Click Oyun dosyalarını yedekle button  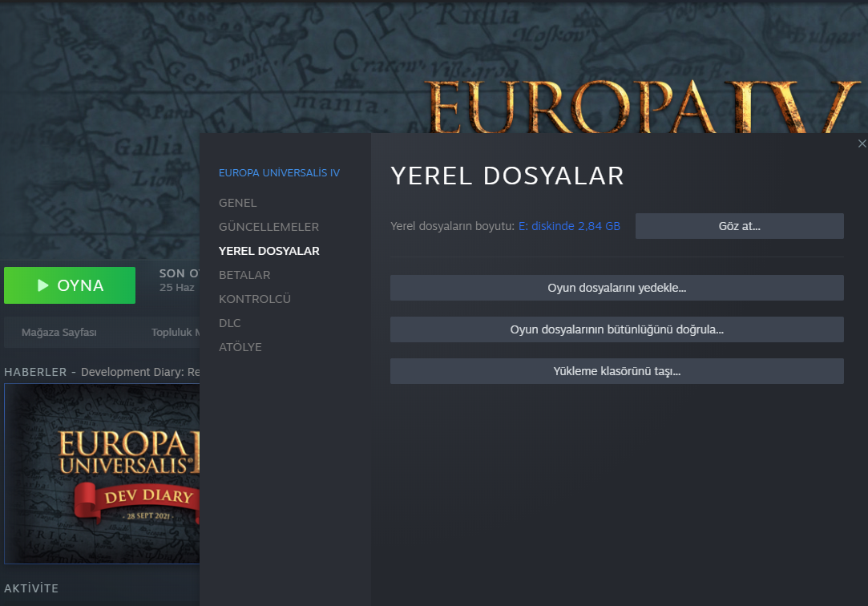pos(616,288)
